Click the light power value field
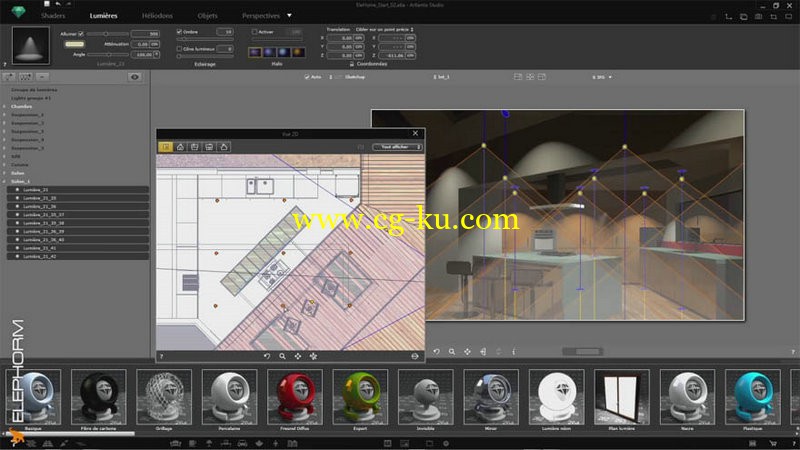The height and width of the screenshot is (450, 800). tap(145, 34)
